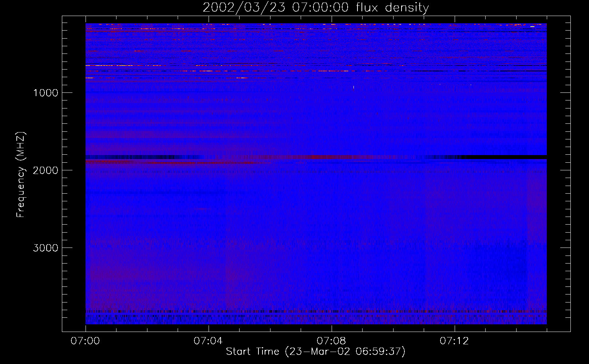This screenshot has width=589, height=364.
Task: Select the 2000 frequency axis label
Action: [x=46, y=170]
